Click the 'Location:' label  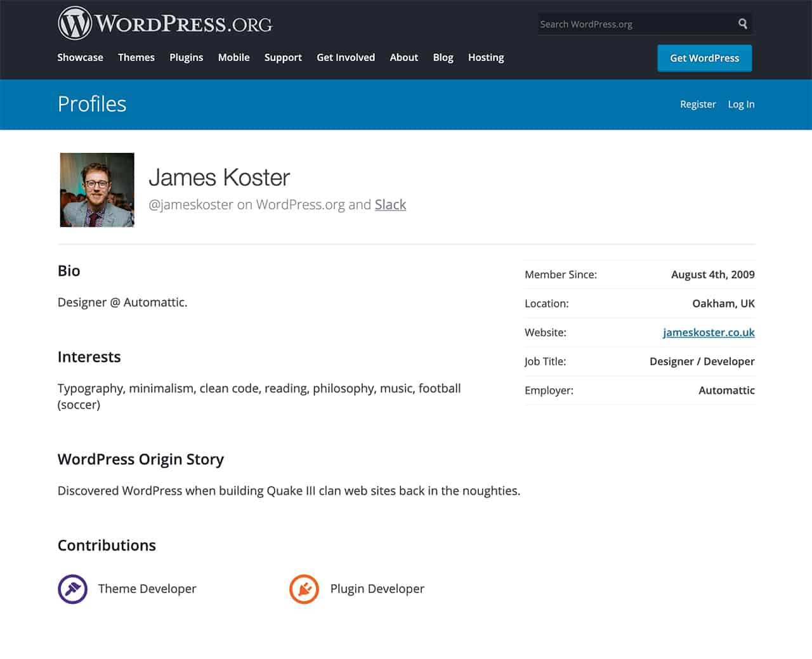point(547,303)
